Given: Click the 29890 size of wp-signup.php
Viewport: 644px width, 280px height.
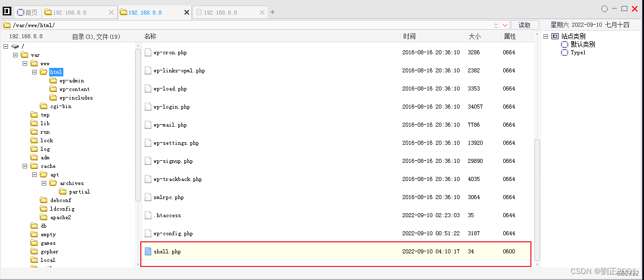Looking at the screenshot, I should pyautogui.click(x=475, y=161).
